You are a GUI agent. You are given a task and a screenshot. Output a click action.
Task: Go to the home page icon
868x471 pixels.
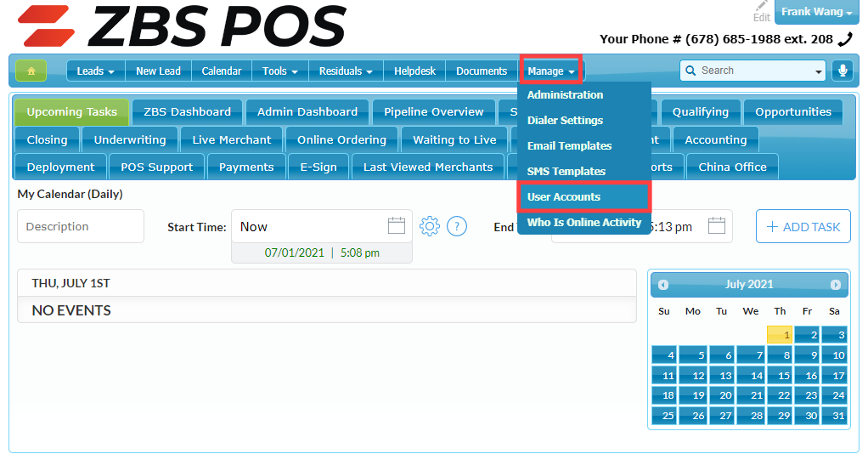(x=31, y=71)
